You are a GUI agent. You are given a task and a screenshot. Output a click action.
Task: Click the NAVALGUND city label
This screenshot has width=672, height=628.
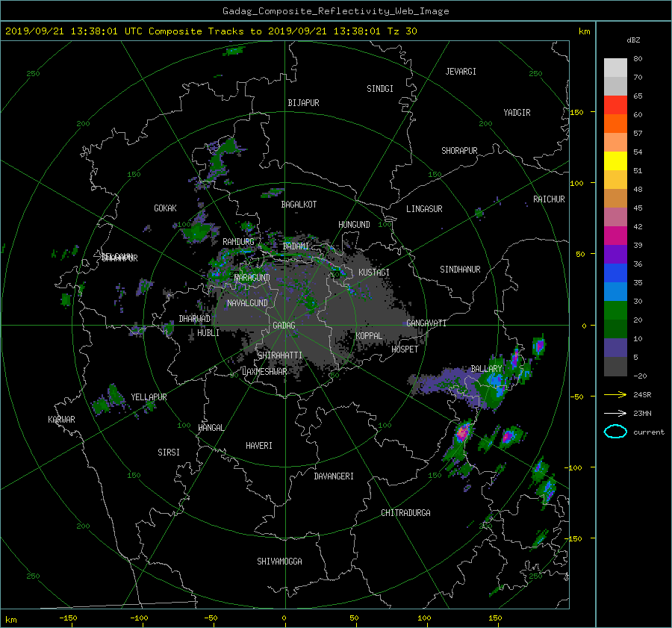point(247,303)
